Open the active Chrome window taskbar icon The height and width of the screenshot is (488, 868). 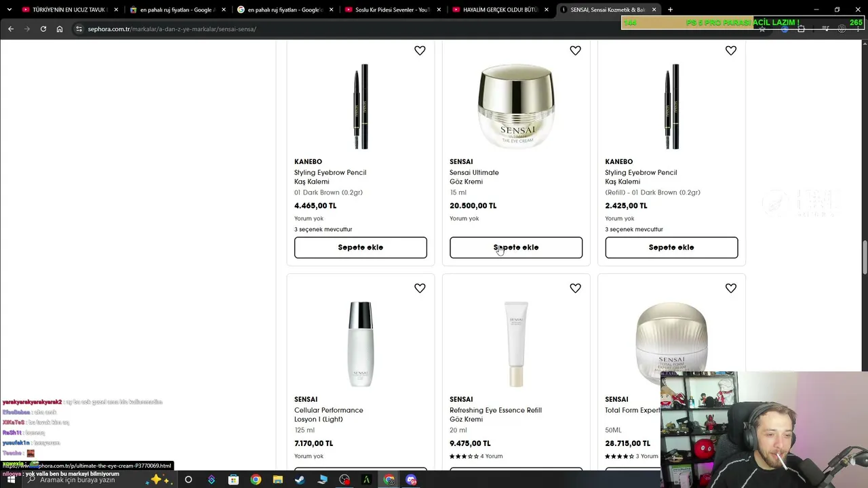point(389,480)
